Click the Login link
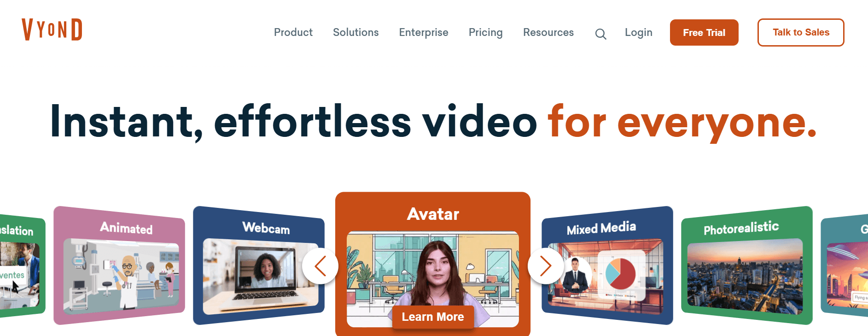Viewport: 868px width, 336px height. coord(639,32)
